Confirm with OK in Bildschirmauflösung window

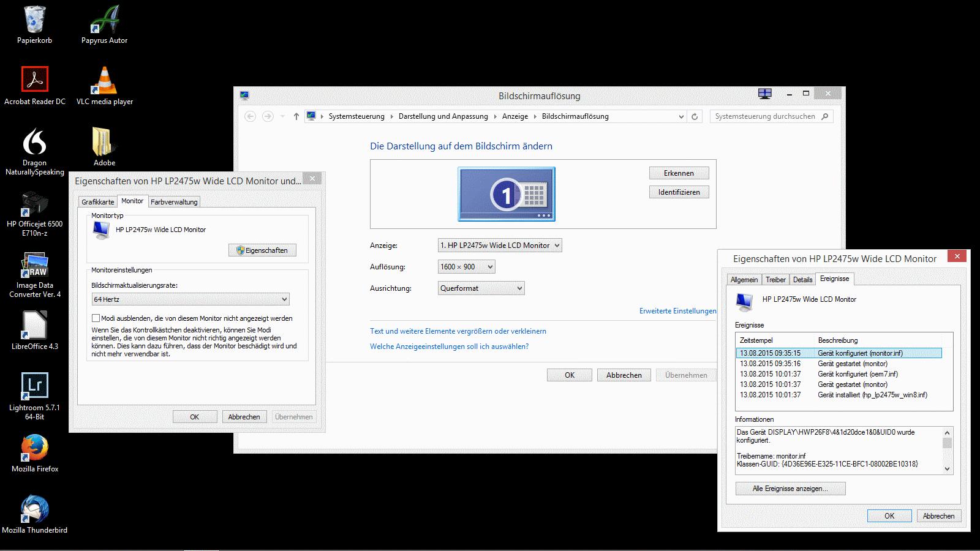[x=570, y=375]
